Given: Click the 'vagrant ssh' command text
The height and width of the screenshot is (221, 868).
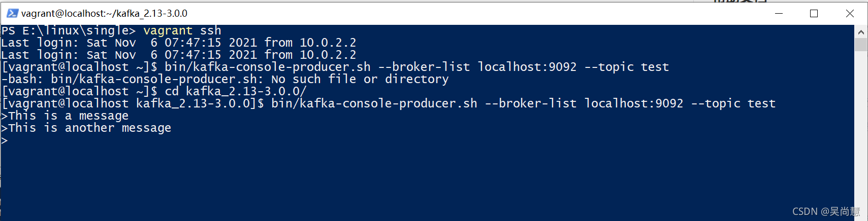Looking at the screenshot, I should pyautogui.click(x=182, y=30).
